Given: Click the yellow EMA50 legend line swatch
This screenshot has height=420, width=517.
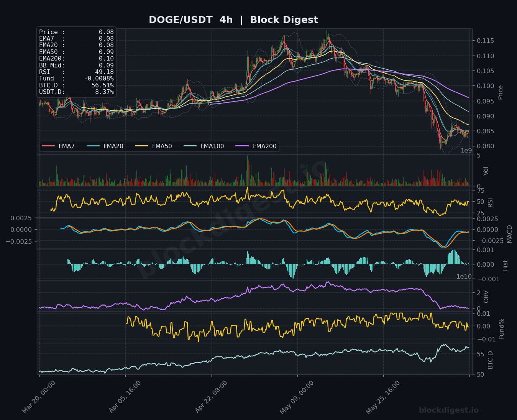Looking at the screenshot, I should [x=142, y=146].
